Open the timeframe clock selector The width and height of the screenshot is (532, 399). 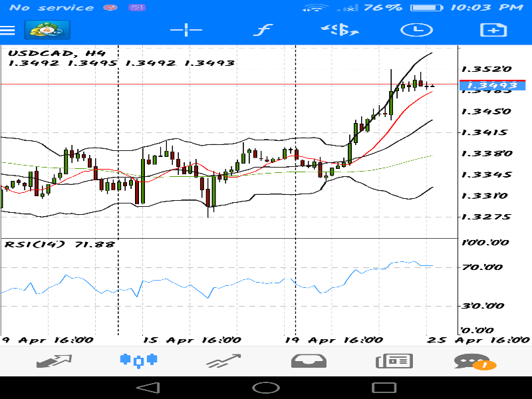tap(416, 31)
